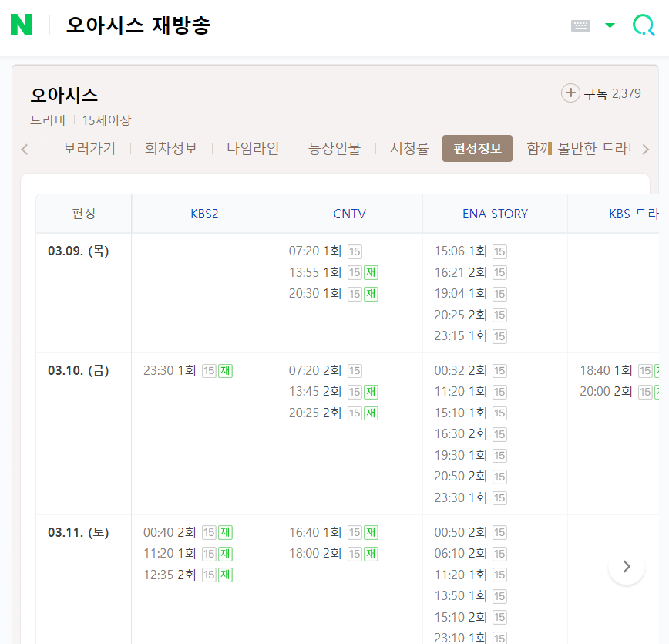Click the Naver N logo
Viewport: 669px width, 644px height.
coord(22,25)
